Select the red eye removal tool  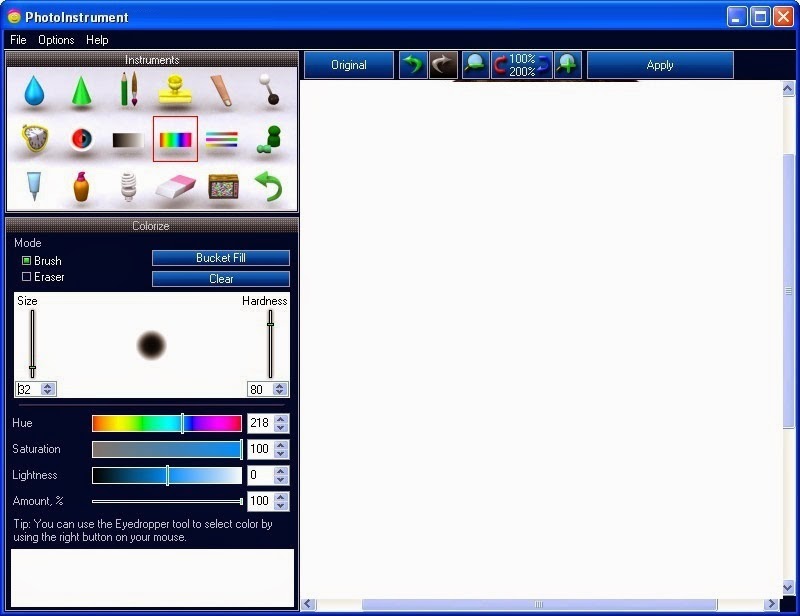(81, 139)
